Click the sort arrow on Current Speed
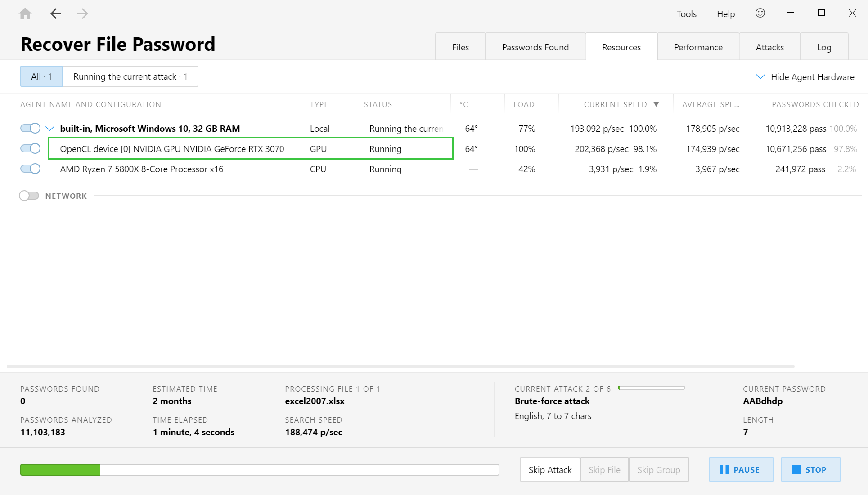868x495 pixels. (656, 104)
